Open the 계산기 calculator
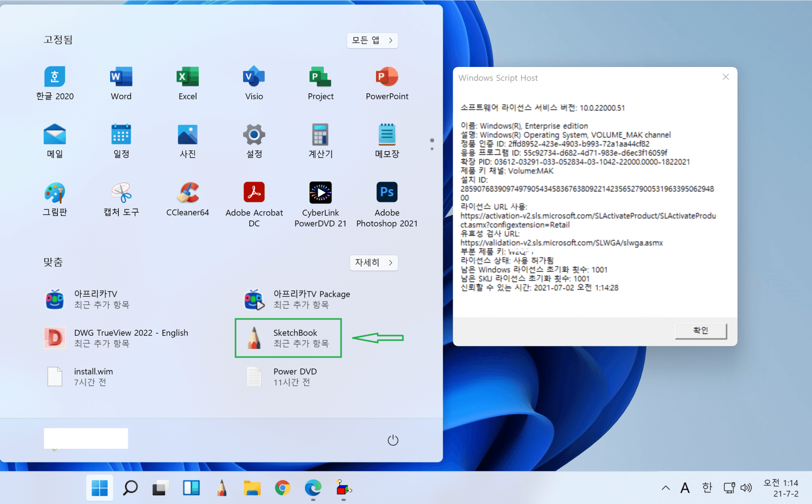Screen dimensions: 812x504 [x=321, y=141]
